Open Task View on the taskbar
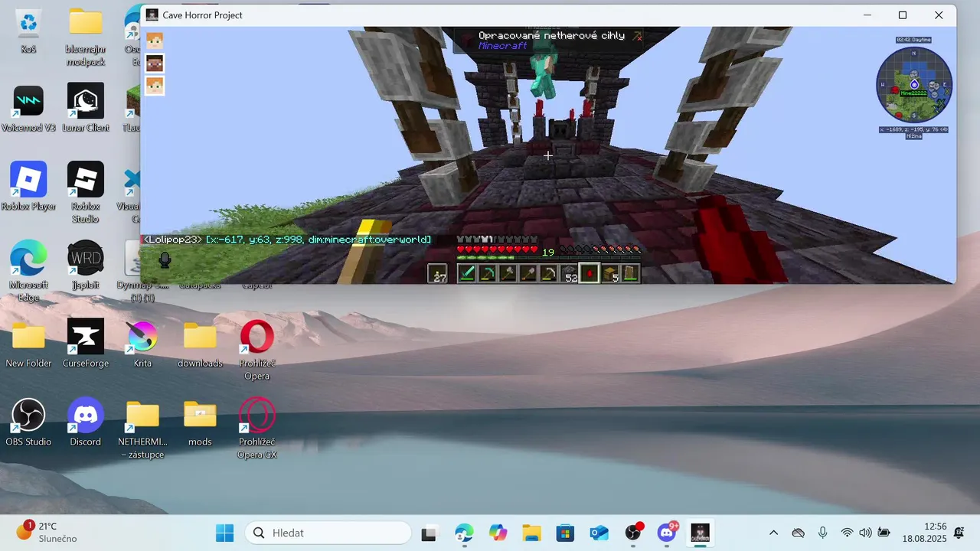This screenshot has width=980, height=551. [430, 533]
